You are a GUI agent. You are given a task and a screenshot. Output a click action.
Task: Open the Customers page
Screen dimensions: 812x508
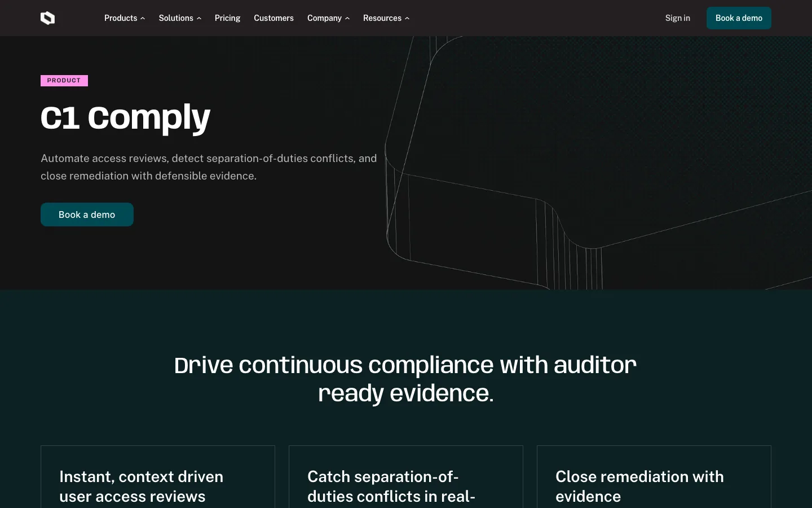tap(273, 18)
